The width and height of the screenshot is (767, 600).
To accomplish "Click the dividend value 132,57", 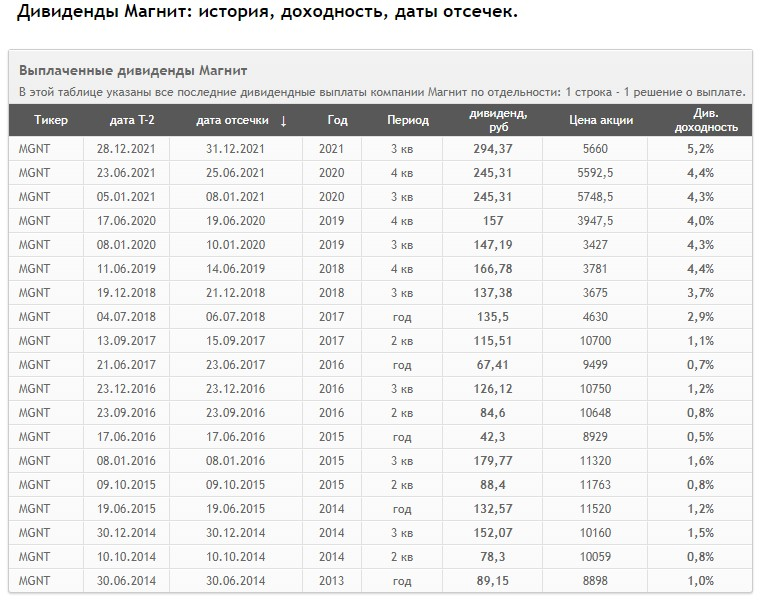I will pyautogui.click(x=493, y=508).
